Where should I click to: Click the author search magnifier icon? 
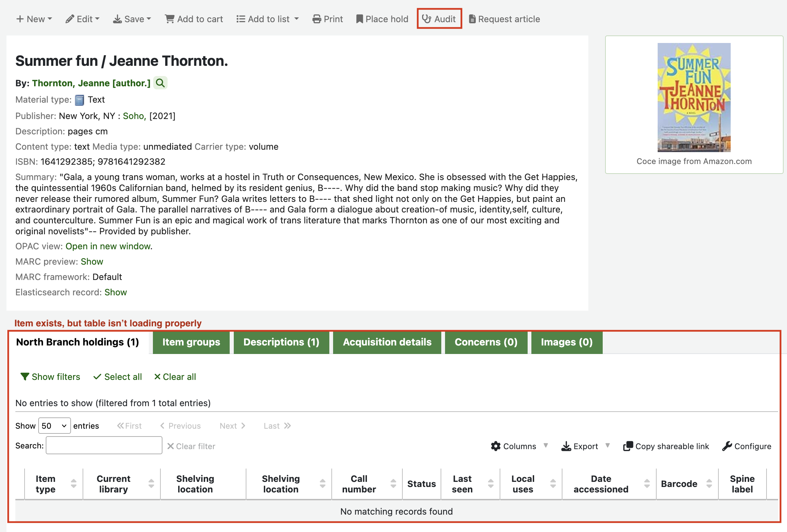tap(160, 83)
